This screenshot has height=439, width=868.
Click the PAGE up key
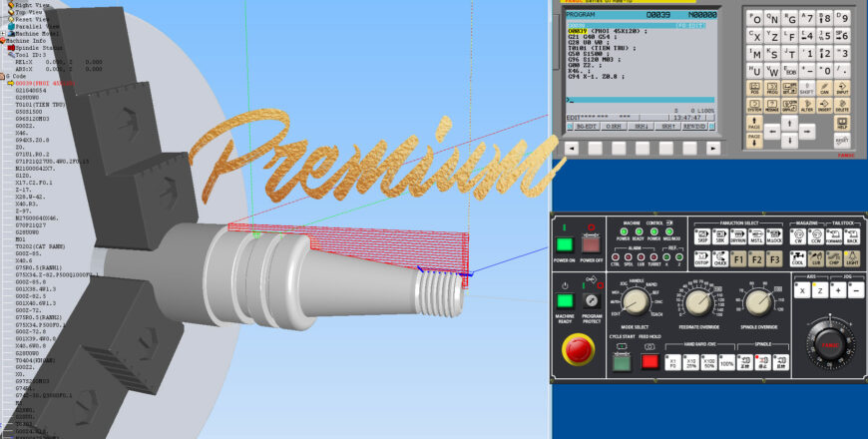click(x=754, y=123)
